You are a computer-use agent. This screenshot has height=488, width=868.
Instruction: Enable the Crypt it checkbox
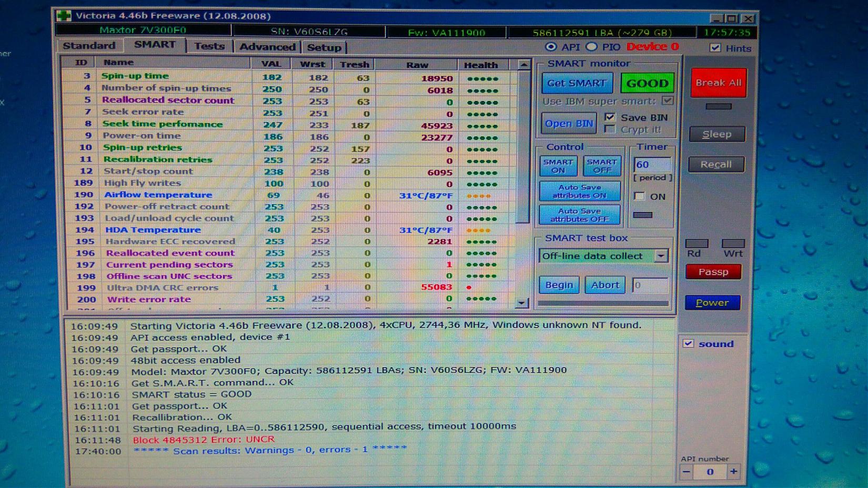[x=610, y=129]
